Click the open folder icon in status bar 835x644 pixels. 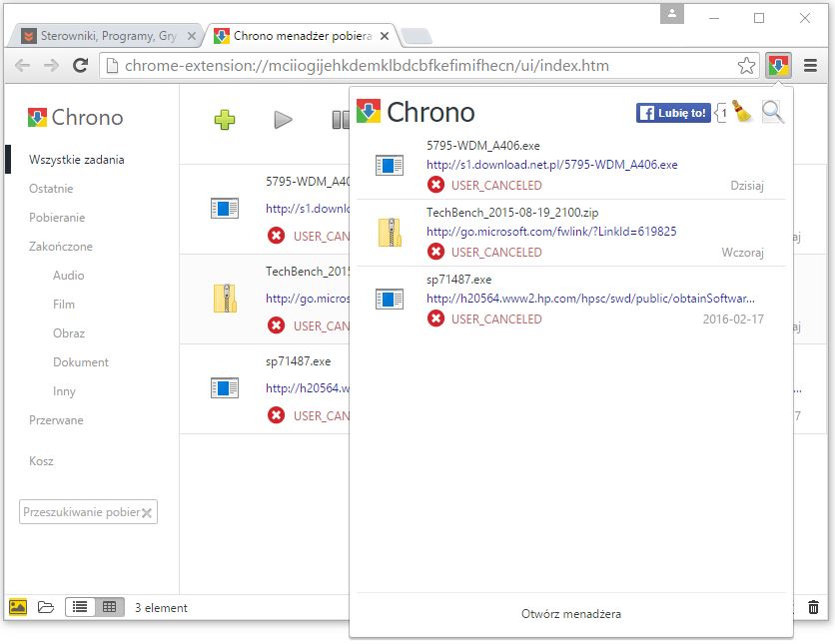point(46,607)
